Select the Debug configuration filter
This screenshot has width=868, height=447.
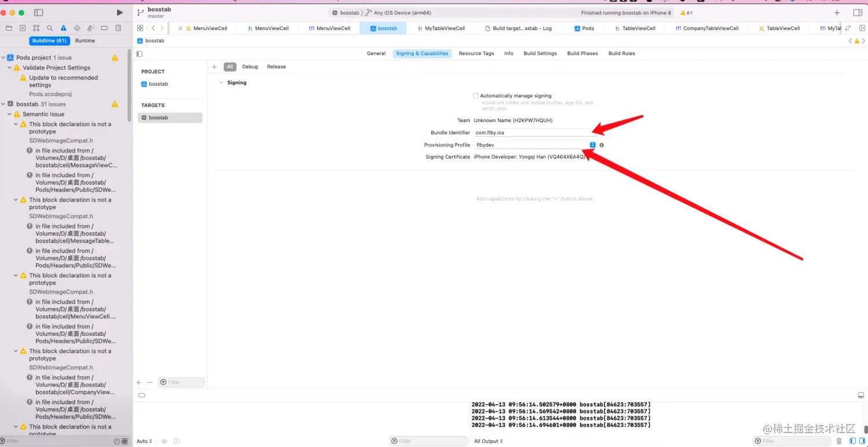[x=250, y=67]
